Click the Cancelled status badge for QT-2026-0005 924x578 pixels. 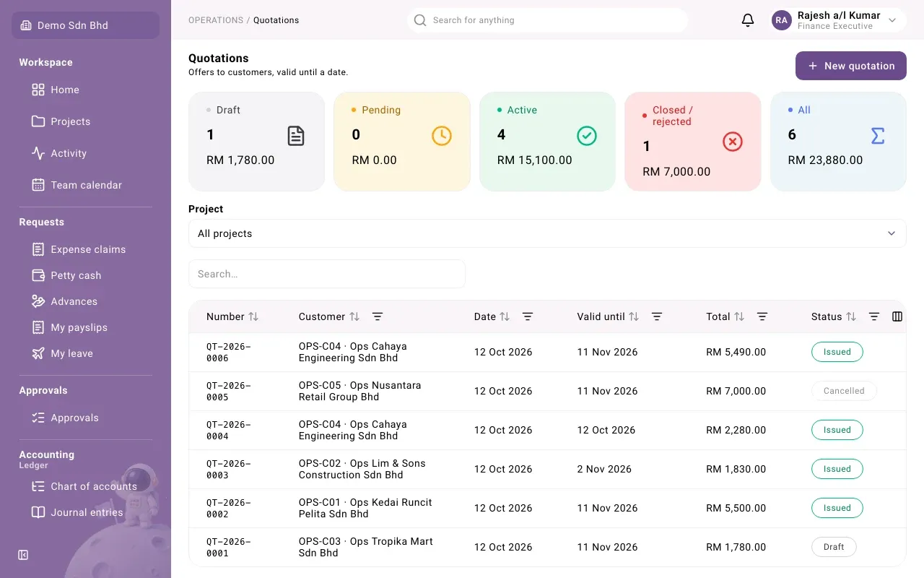[x=844, y=391]
